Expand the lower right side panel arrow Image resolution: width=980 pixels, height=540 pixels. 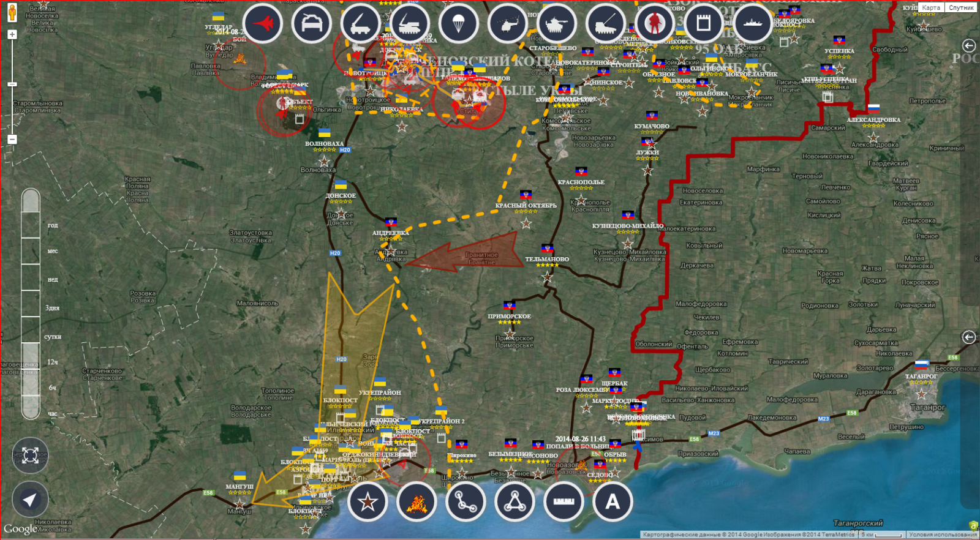968,337
